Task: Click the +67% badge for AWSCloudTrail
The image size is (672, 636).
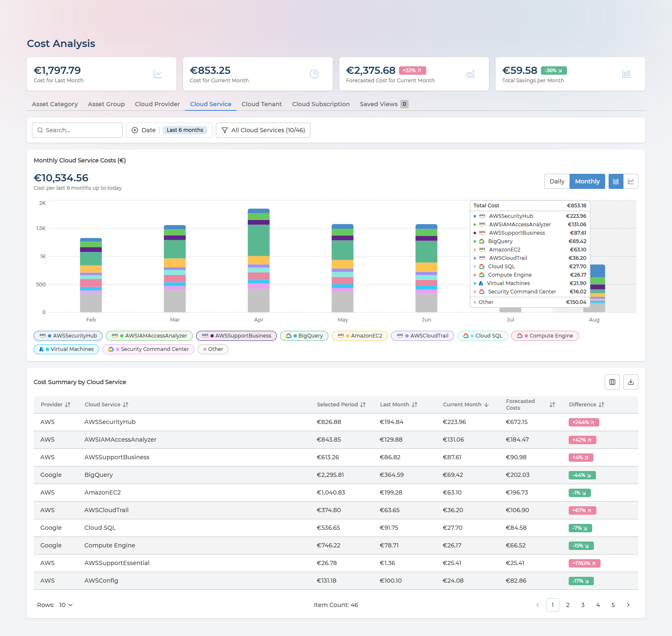Action: point(582,510)
